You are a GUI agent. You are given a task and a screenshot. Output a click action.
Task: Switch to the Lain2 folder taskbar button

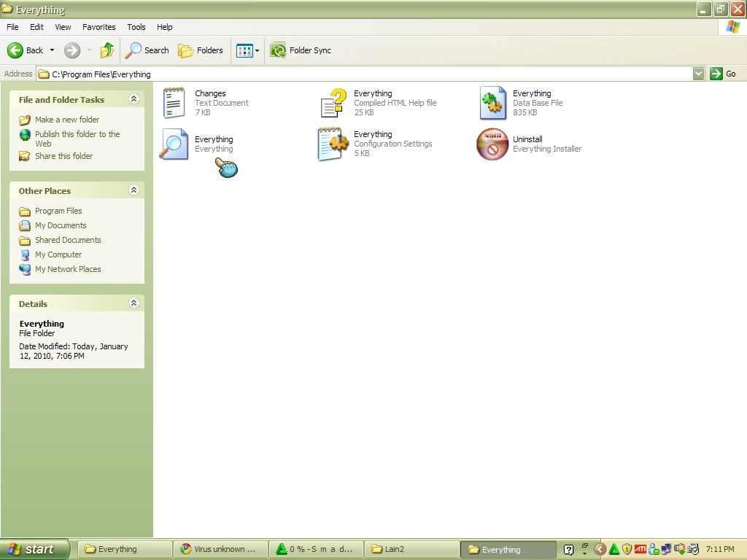point(411,550)
